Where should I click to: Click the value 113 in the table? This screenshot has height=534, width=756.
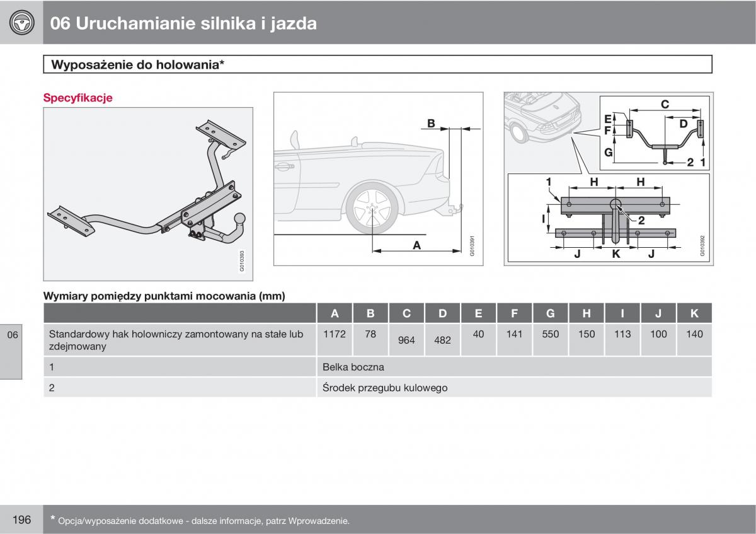[x=622, y=334]
